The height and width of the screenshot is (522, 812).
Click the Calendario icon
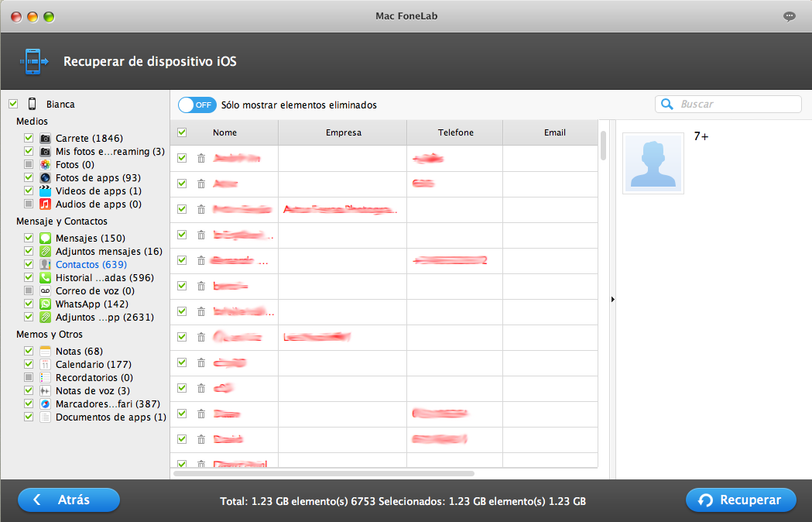(x=46, y=365)
